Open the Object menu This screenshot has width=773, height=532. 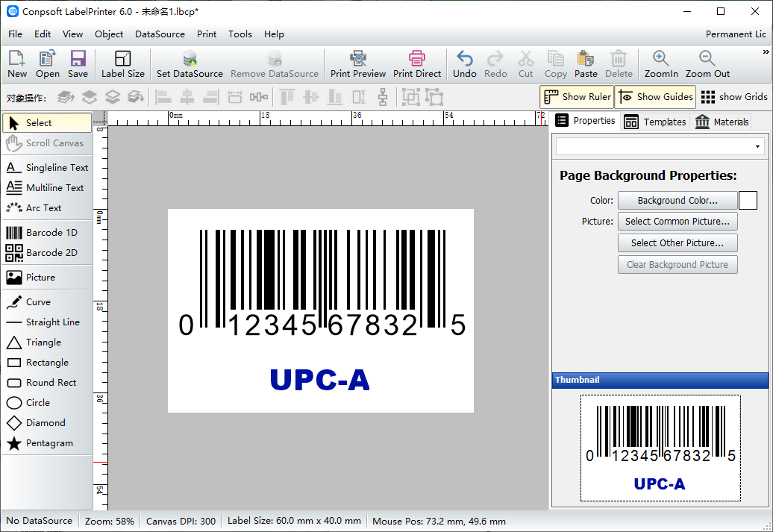click(x=109, y=34)
